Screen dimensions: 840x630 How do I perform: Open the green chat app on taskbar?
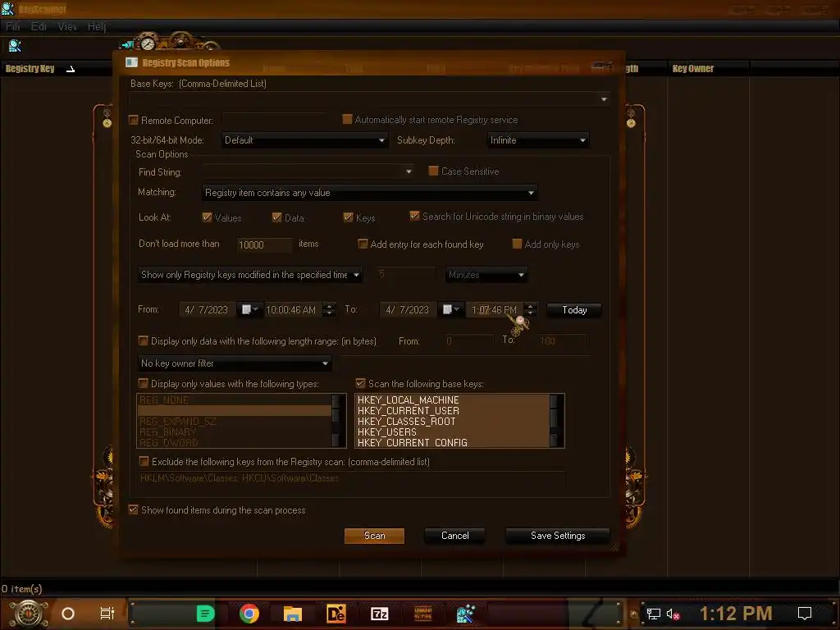coord(205,614)
